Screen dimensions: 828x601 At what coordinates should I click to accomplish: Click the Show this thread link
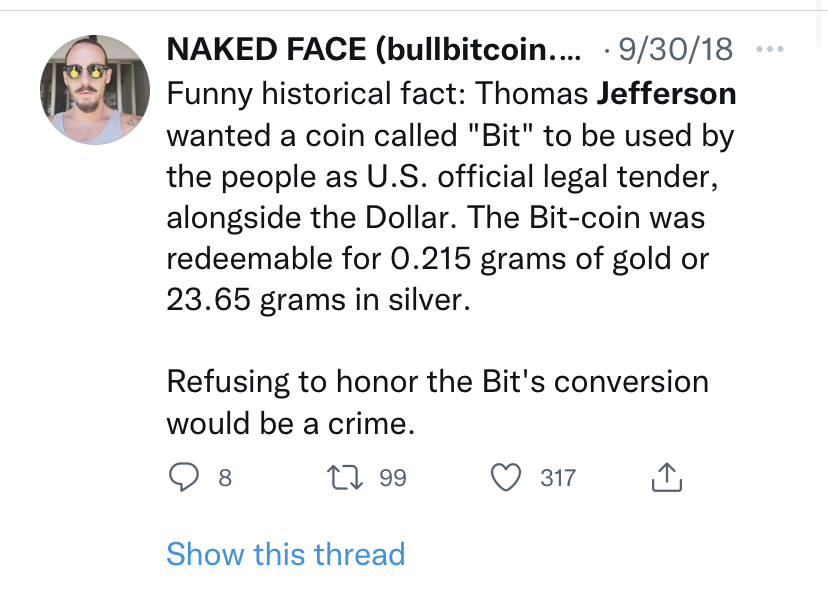[285, 554]
